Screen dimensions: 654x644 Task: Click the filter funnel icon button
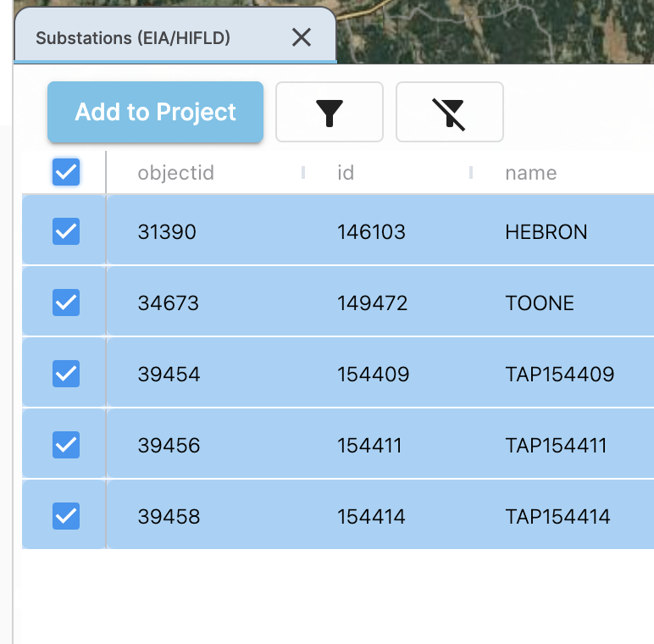coord(329,112)
